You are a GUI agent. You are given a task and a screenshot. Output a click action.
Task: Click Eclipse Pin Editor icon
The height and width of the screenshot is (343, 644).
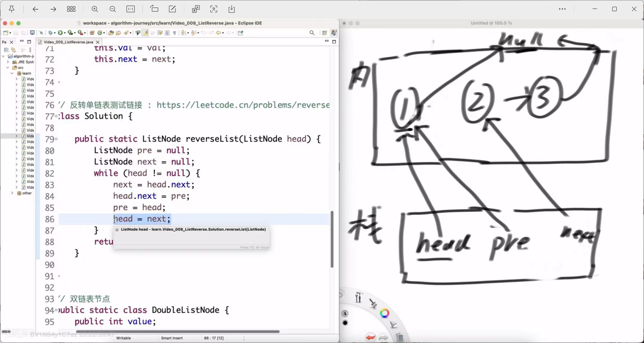(241, 33)
